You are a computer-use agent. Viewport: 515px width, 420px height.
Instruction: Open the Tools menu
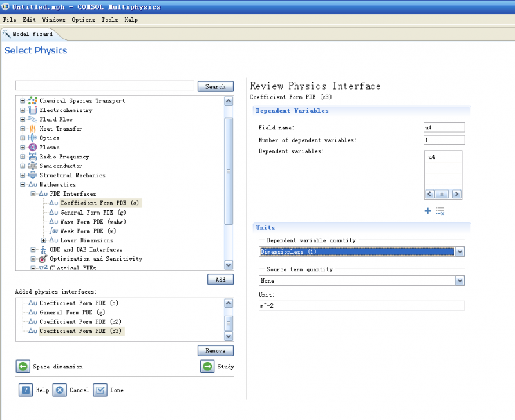point(109,20)
